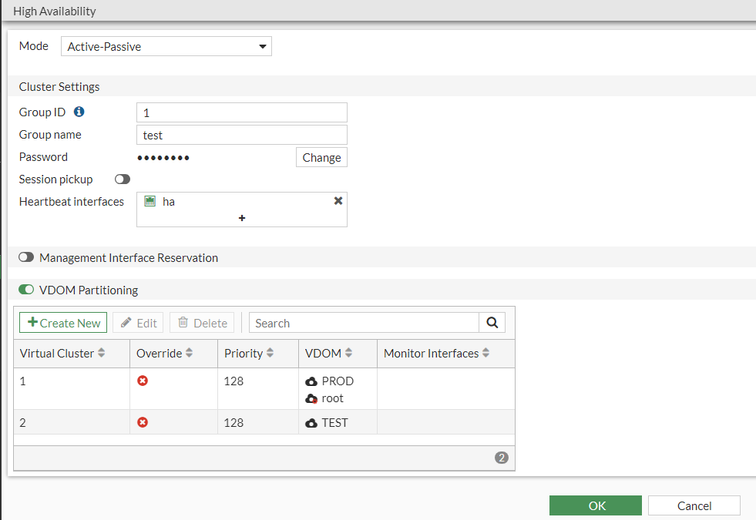
Task: Click override status icon for cluster 1
Action: tap(143, 381)
